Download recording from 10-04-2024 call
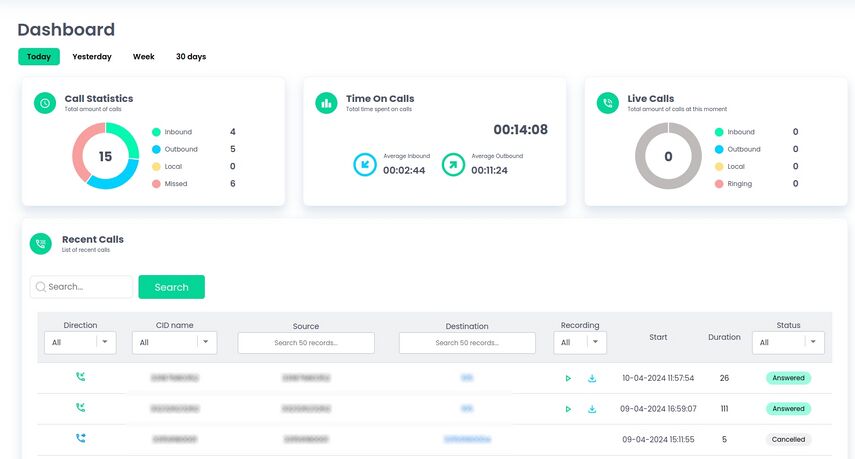 [592, 379]
